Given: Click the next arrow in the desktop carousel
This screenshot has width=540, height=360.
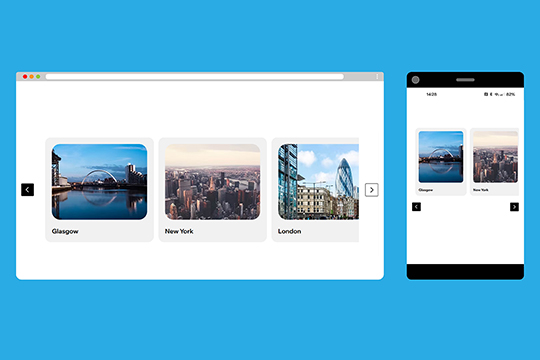Looking at the screenshot, I should [x=372, y=190].
